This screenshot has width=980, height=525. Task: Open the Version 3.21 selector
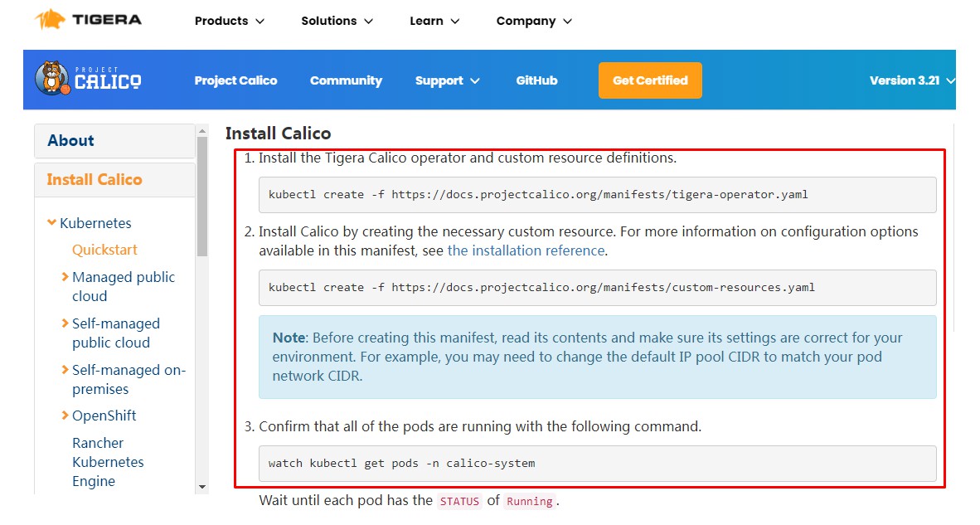click(912, 80)
